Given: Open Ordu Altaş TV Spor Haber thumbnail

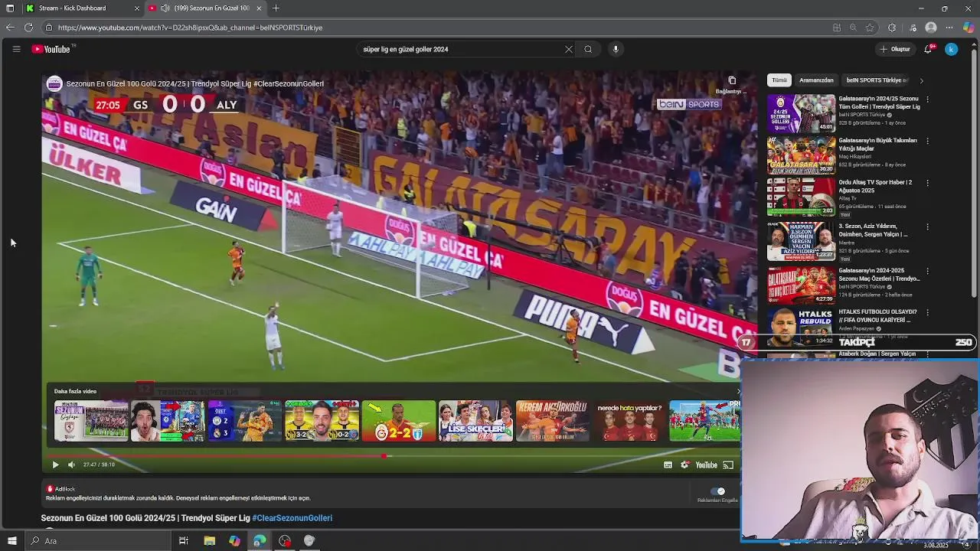Looking at the screenshot, I should click(802, 197).
